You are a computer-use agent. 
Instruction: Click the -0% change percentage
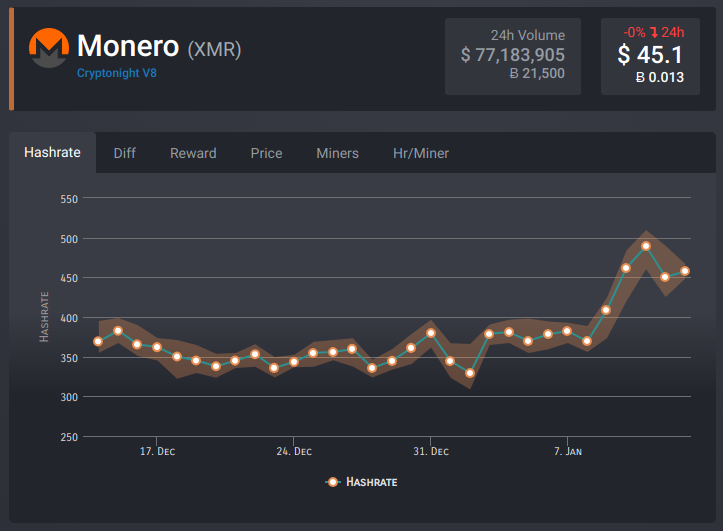[x=634, y=32]
